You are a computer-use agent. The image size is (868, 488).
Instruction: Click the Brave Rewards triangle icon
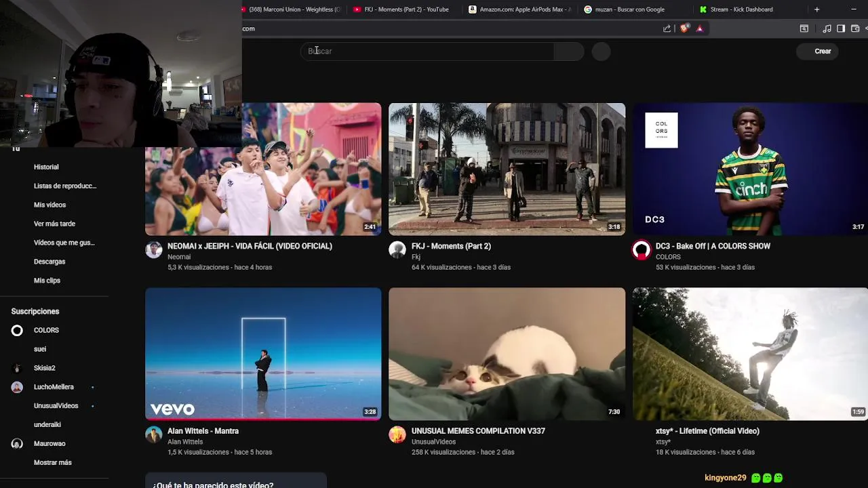pos(700,28)
